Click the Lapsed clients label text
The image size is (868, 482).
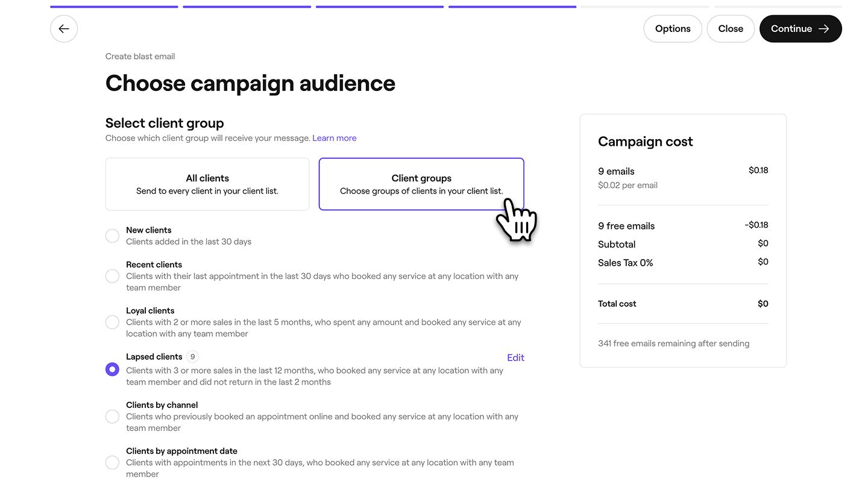(154, 357)
